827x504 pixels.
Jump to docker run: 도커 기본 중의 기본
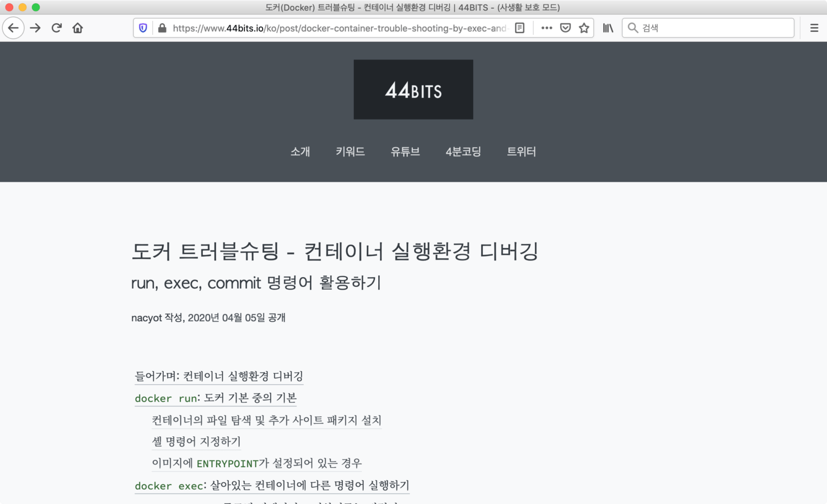(216, 398)
